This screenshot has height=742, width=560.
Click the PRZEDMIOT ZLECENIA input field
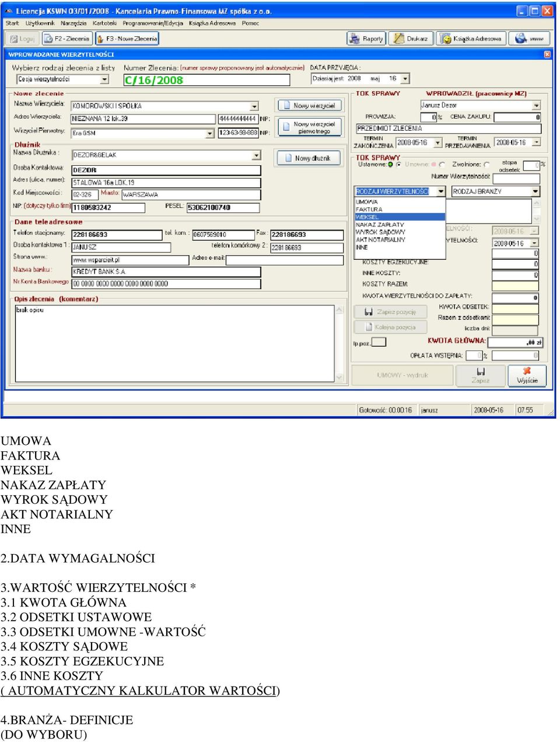[x=449, y=128]
